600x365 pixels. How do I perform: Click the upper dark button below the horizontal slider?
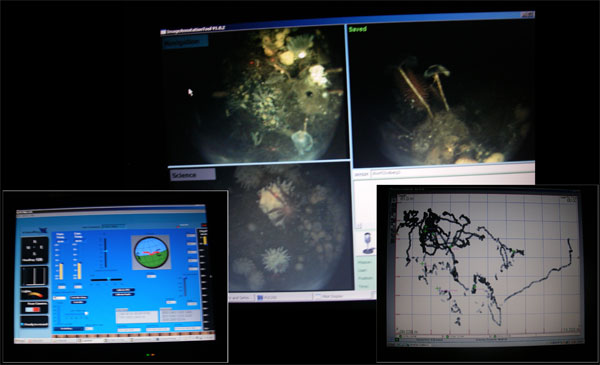123,290
